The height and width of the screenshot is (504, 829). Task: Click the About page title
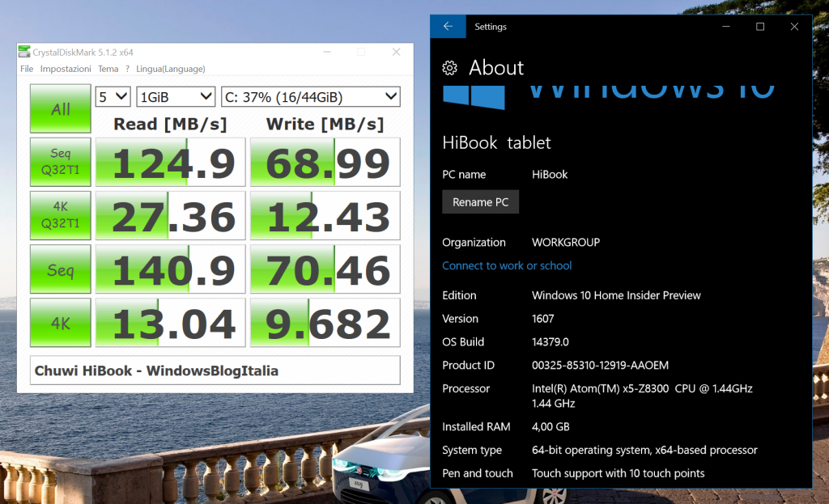point(496,68)
